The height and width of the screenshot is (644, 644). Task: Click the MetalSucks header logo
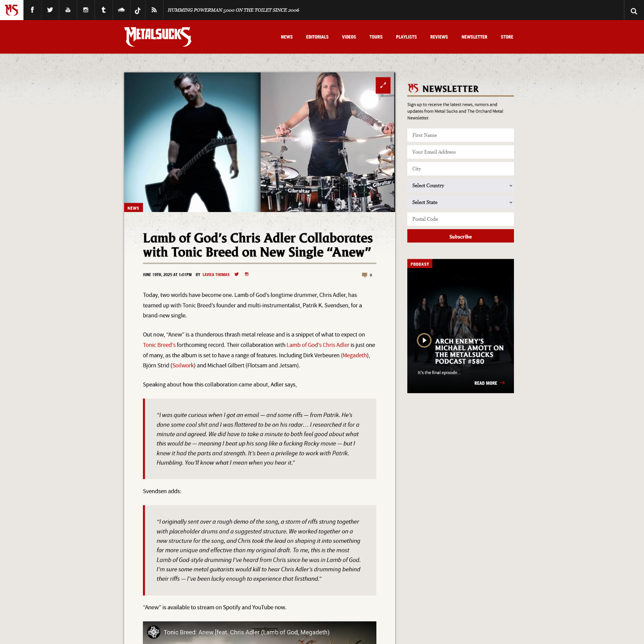(x=158, y=37)
